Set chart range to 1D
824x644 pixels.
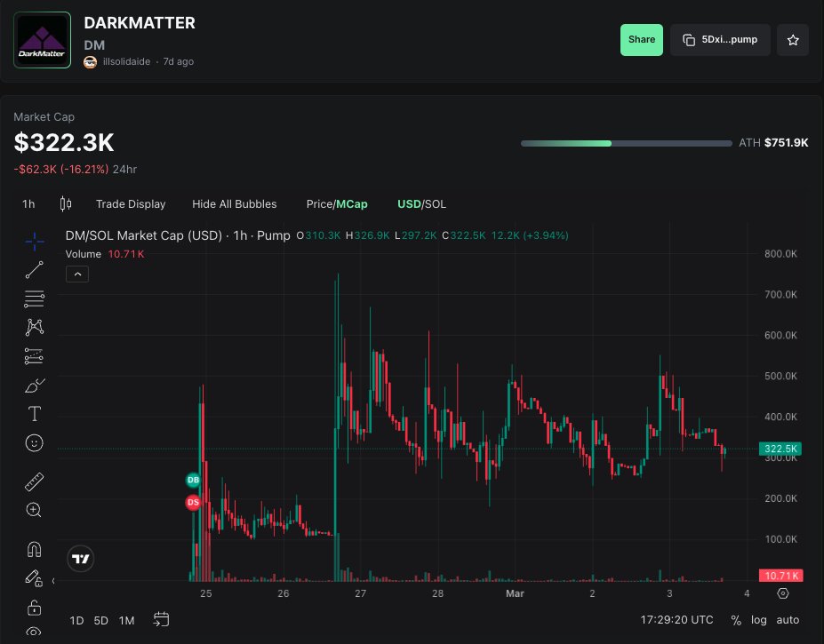coord(76,620)
